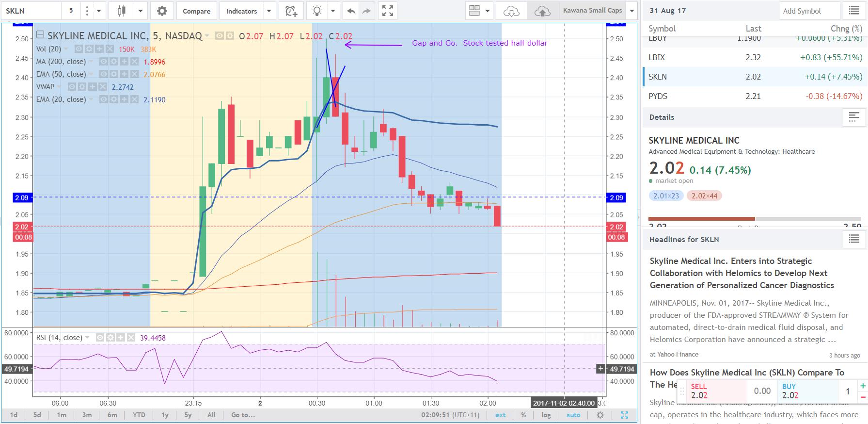Viewport: 868px width, 424px height.
Task: Hide the Vol (20) indicator
Action: [78, 49]
